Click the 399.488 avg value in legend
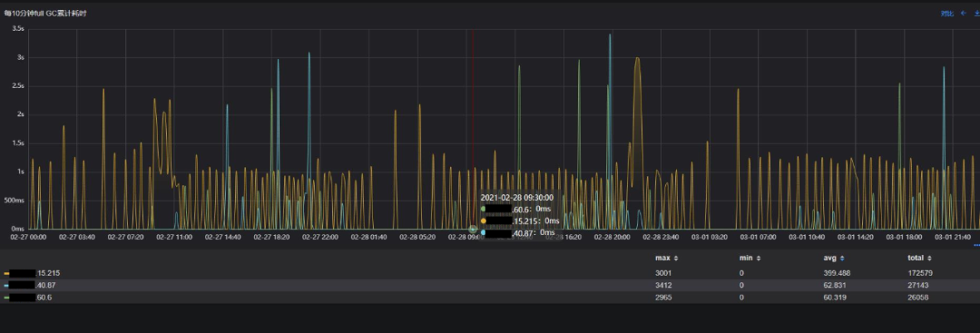Viewport: 980px width, 333px height. 837,273
